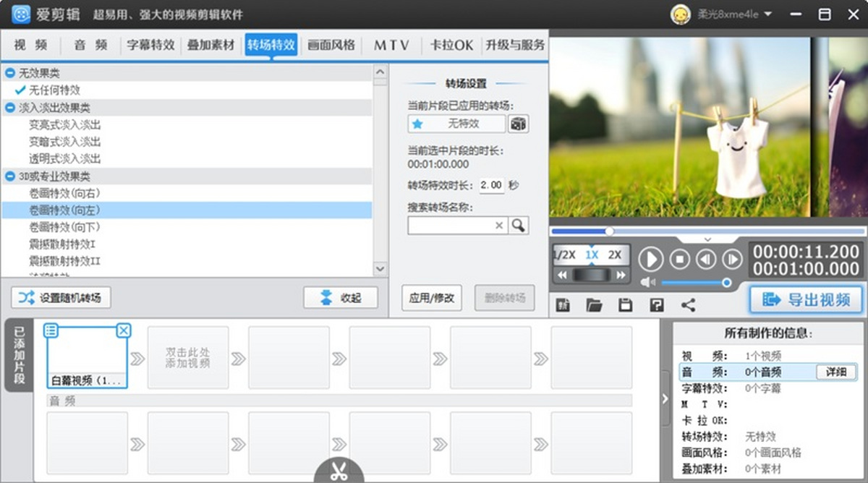Click the share icon below the player
Screen dimensions: 868x483
pos(688,305)
